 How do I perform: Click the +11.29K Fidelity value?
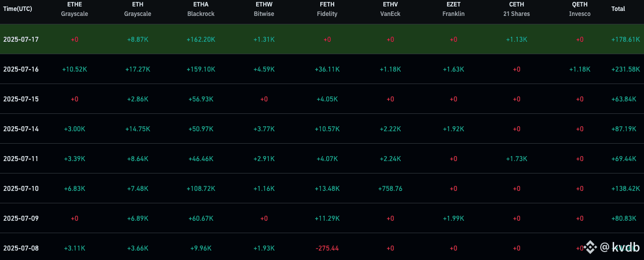(x=327, y=218)
